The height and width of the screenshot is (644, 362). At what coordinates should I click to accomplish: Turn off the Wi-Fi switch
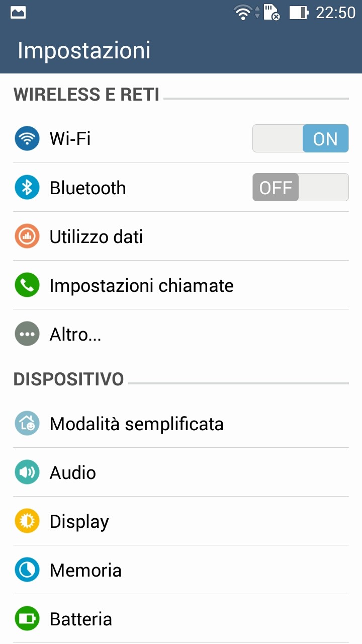click(300, 138)
